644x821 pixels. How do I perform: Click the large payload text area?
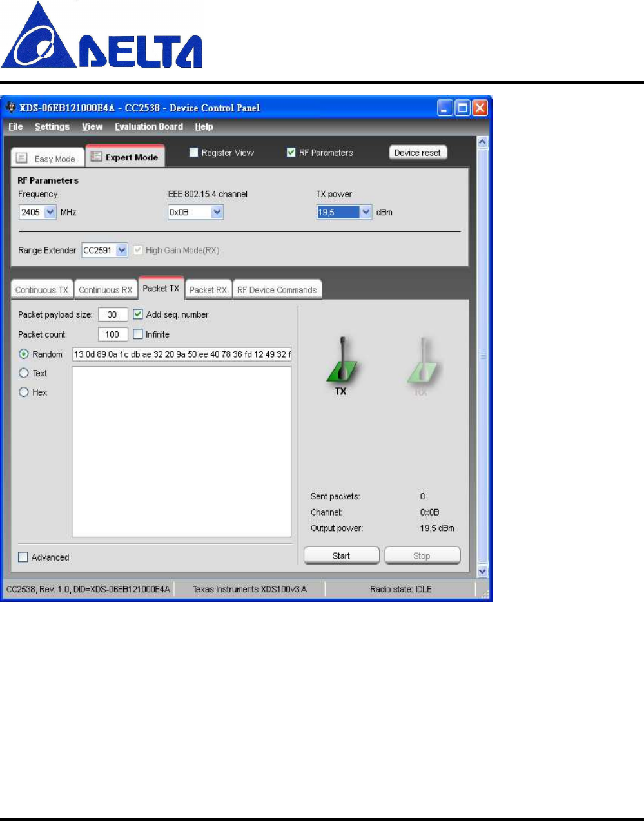[182, 451]
